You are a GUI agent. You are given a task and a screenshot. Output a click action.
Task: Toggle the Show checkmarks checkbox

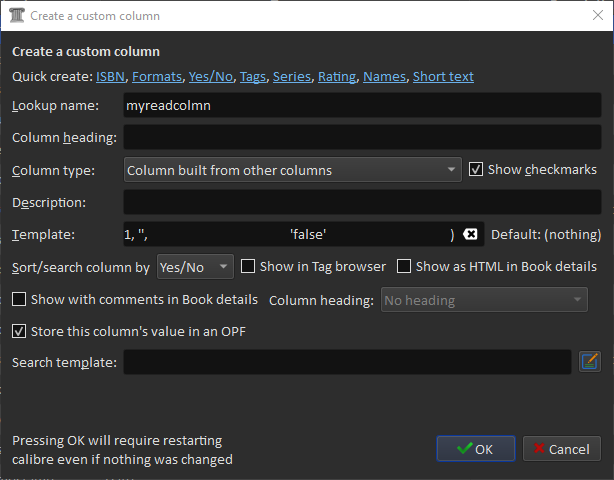pos(476,170)
